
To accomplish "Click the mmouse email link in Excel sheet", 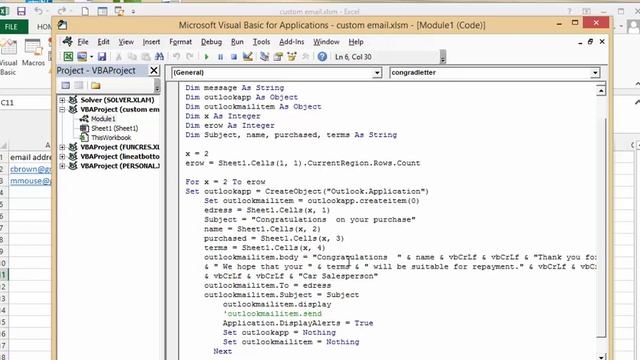I will [x=31, y=181].
